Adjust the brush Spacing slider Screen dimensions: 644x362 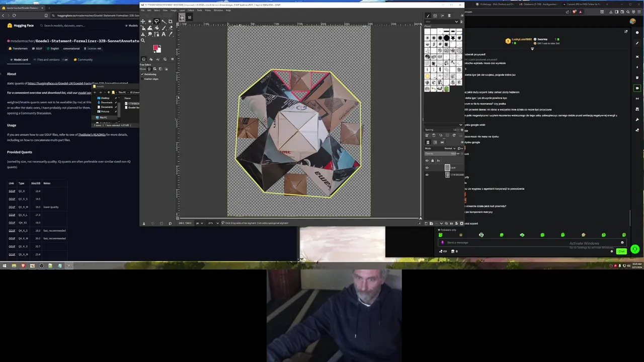[x=440, y=130]
